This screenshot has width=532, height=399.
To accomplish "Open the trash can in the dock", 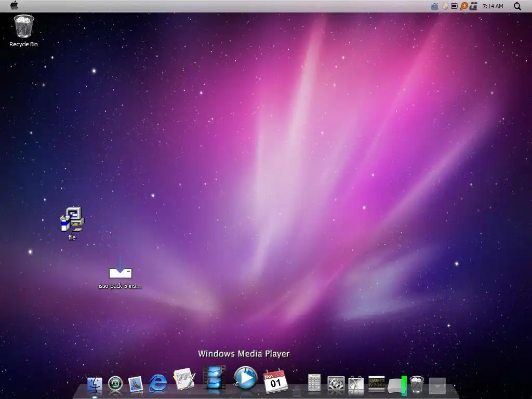I will click(417, 384).
